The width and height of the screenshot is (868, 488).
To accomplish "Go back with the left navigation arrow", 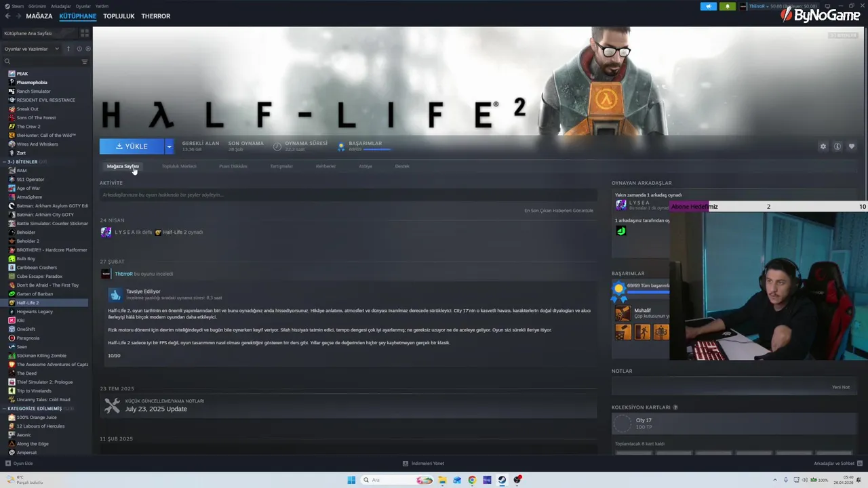I will [x=7, y=16].
